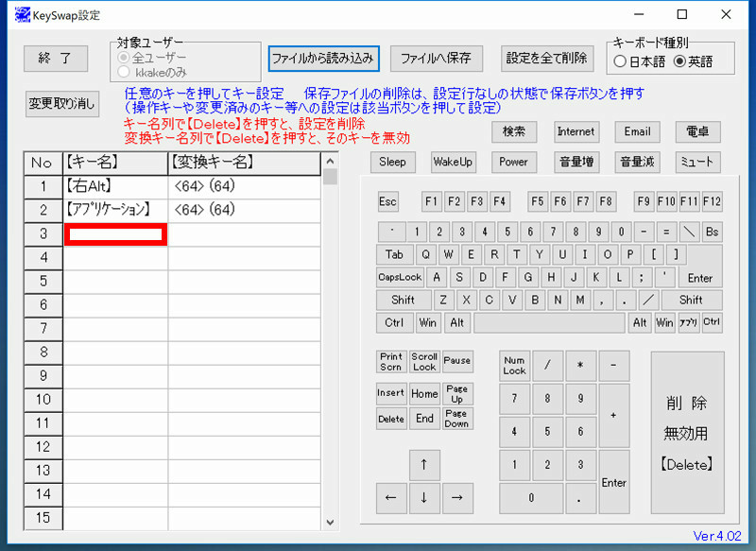This screenshot has width=756, height=551.
Task: Click the space bar key
Action: 549,323
